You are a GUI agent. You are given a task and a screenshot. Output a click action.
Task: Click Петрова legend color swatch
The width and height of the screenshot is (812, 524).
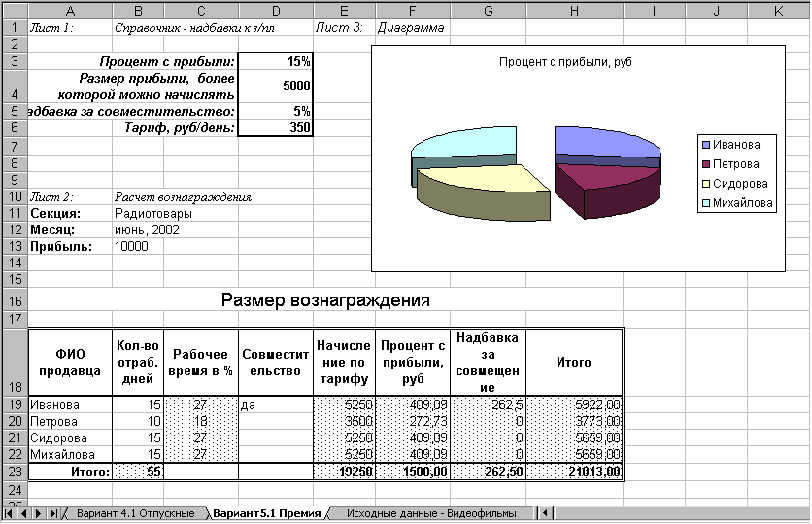click(705, 164)
